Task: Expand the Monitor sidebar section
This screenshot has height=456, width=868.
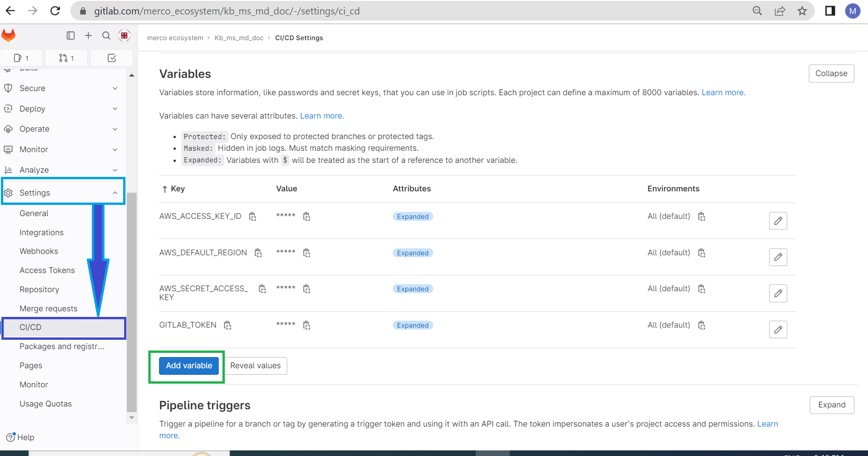Action: pos(62,149)
